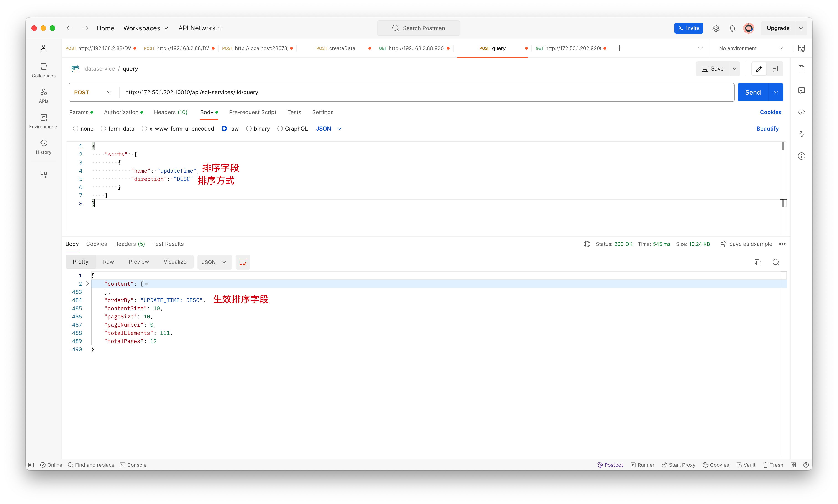The width and height of the screenshot is (838, 504).
Task: Switch to the Headers request tab
Action: tap(170, 112)
